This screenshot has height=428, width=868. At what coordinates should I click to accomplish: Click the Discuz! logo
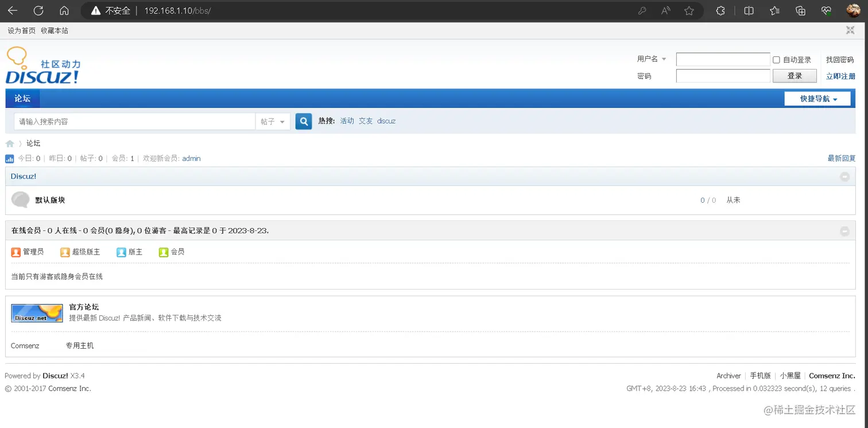(x=43, y=65)
